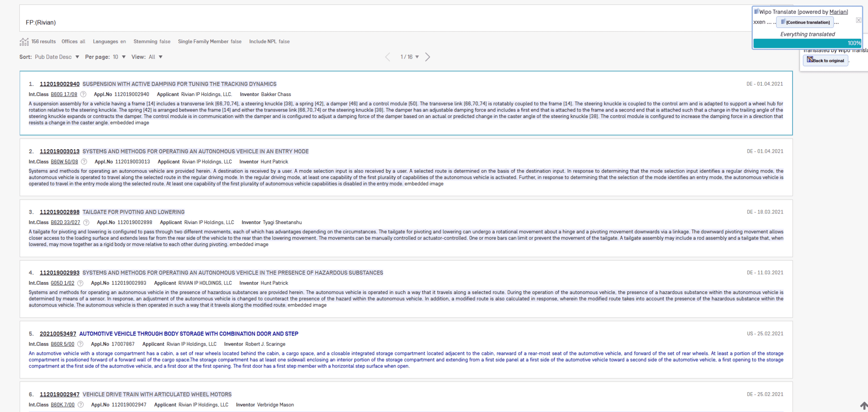
Task: Open the page 1/16 selector
Action: point(410,57)
